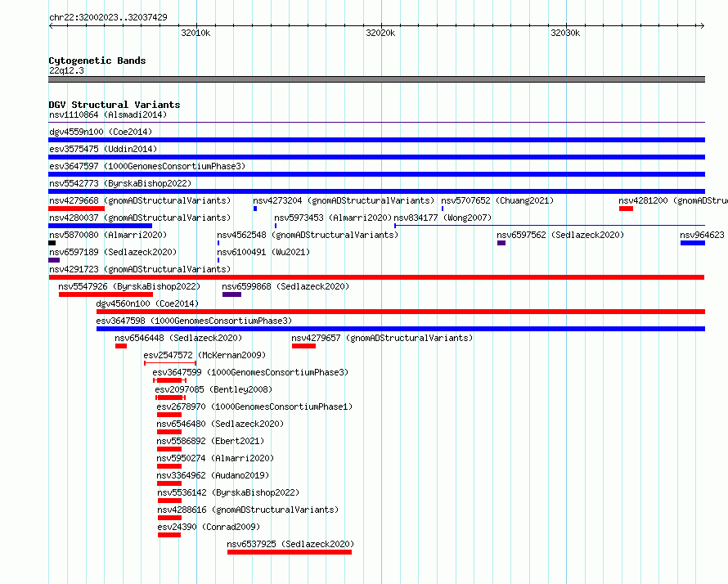Open the nsv6599868 (Sedlazeck2020) label
This screenshot has width=728, height=584.
point(285,286)
